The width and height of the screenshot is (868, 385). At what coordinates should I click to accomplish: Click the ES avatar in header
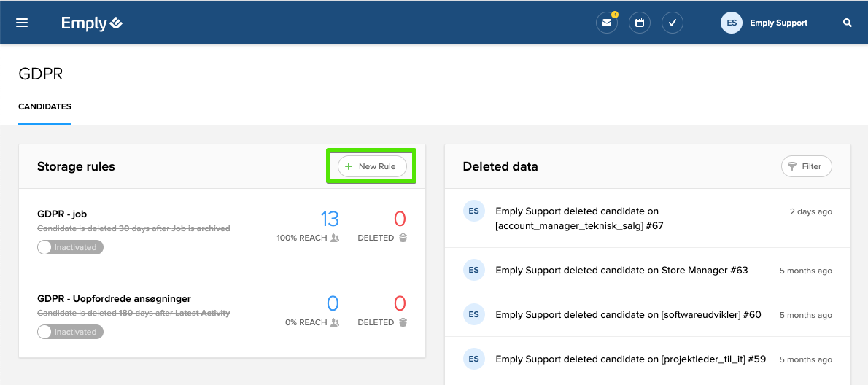pyautogui.click(x=732, y=23)
